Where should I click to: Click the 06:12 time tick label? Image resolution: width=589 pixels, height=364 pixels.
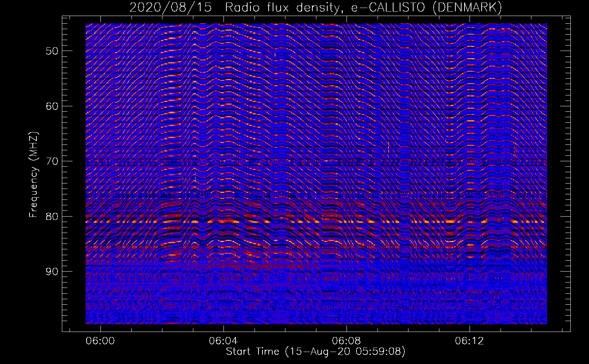(x=470, y=341)
